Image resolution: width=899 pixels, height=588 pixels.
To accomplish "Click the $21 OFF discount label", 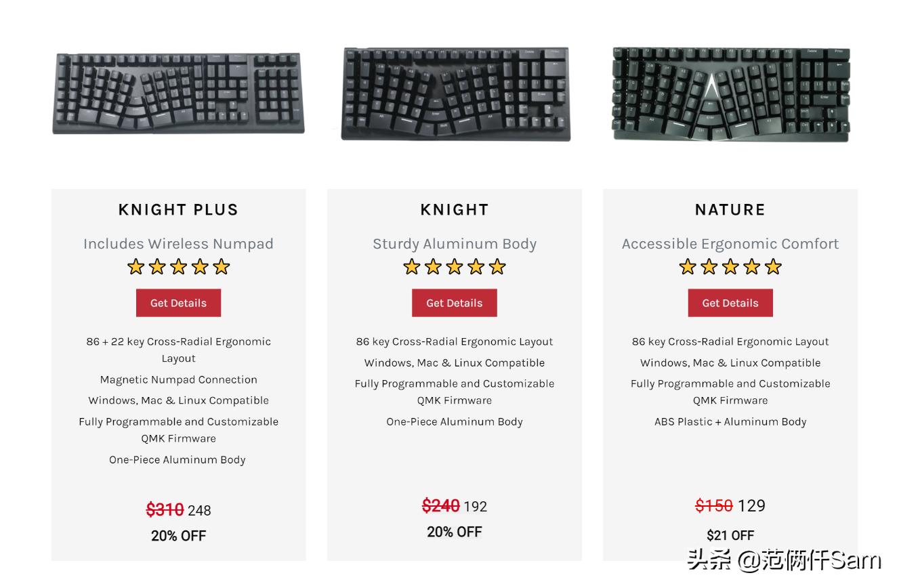I will (730, 536).
